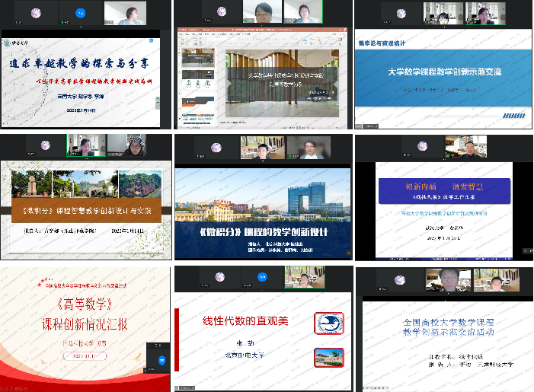Click the university logo on the 追求卓越教学 slide
This screenshot has height=392, width=534.
click(14, 44)
